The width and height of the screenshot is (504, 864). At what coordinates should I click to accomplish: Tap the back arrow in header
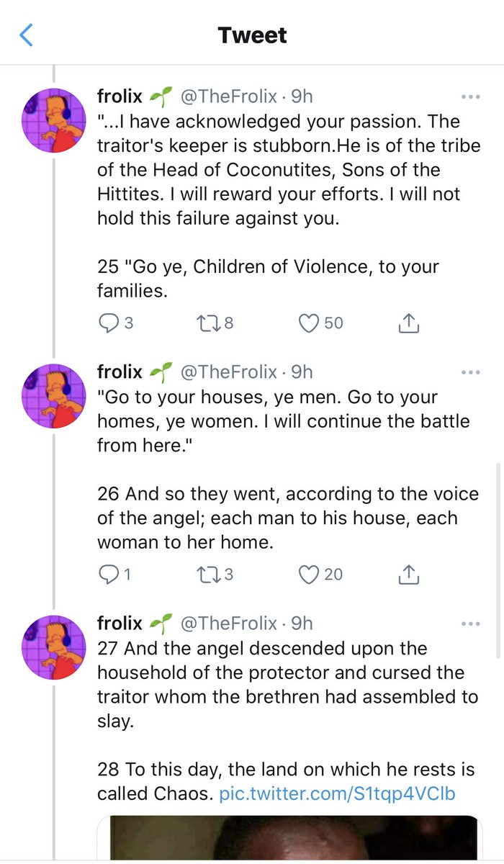[27, 35]
